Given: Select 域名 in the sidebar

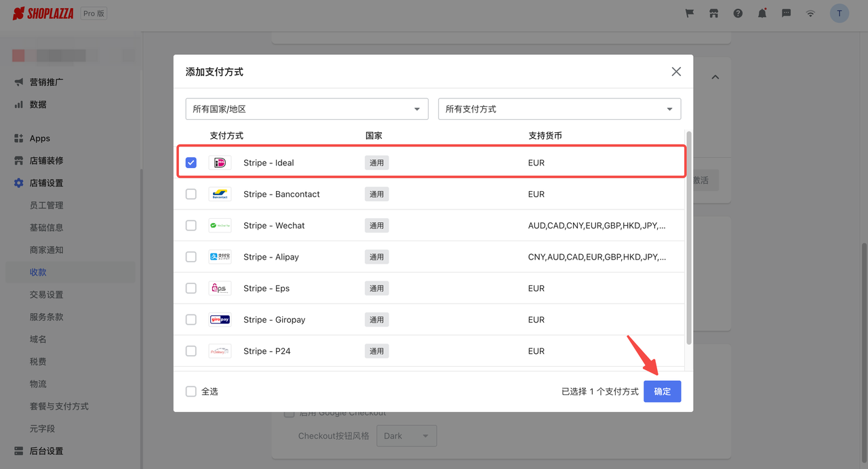Looking at the screenshot, I should point(38,340).
